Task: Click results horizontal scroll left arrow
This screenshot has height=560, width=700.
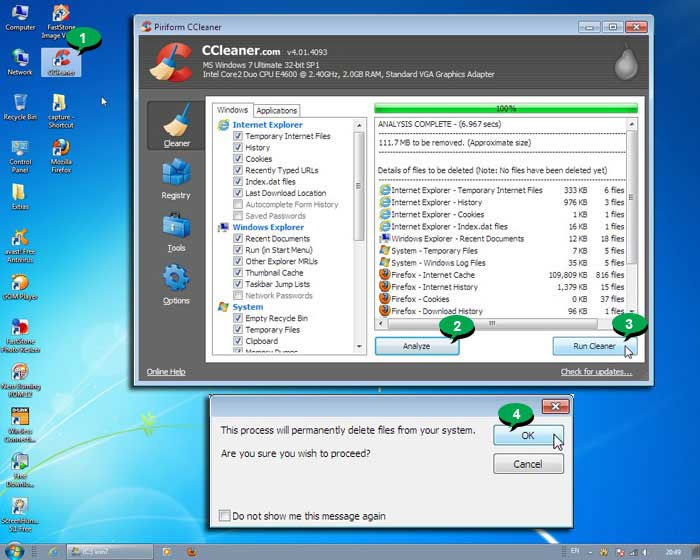Action: pyautogui.click(x=381, y=323)
